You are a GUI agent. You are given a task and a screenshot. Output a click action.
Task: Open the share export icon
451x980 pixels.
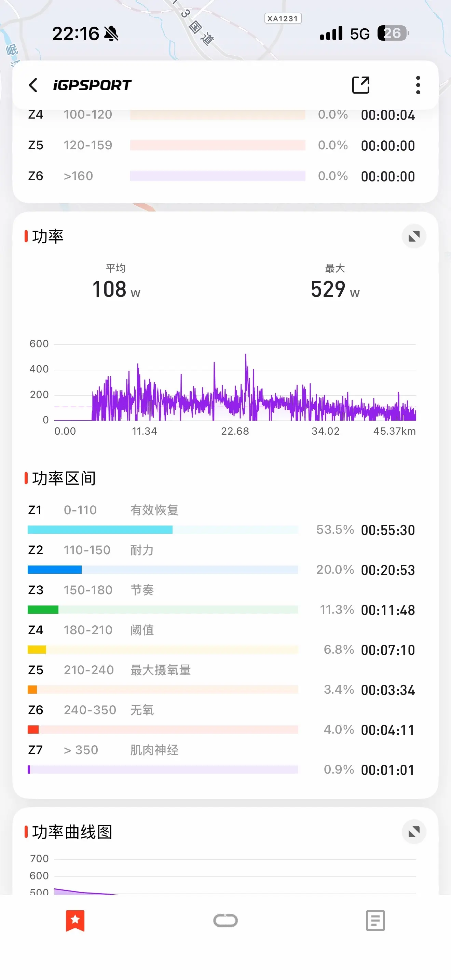360,85
